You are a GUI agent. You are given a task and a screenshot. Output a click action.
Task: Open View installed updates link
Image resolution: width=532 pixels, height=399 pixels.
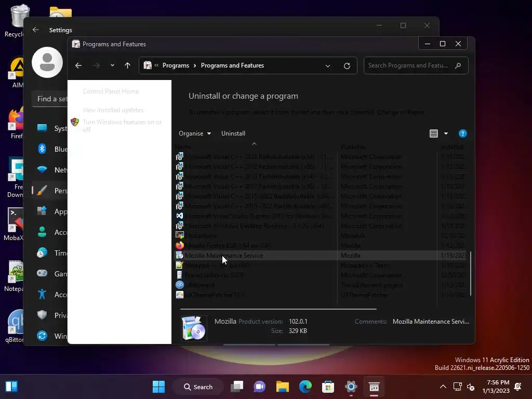(113, 110)
